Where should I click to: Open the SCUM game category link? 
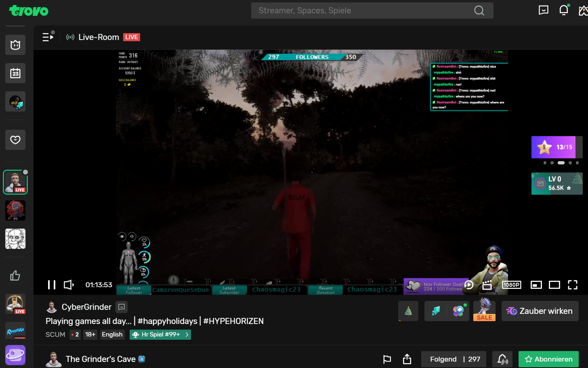pos(55,334)
